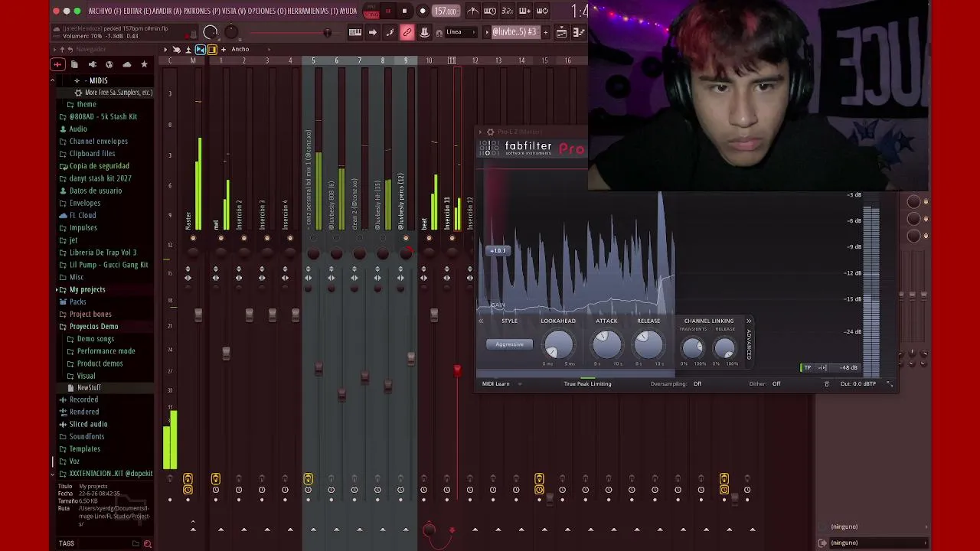Open the Línea snap dropdown
The image size is (980, 551).
[461, 32]
